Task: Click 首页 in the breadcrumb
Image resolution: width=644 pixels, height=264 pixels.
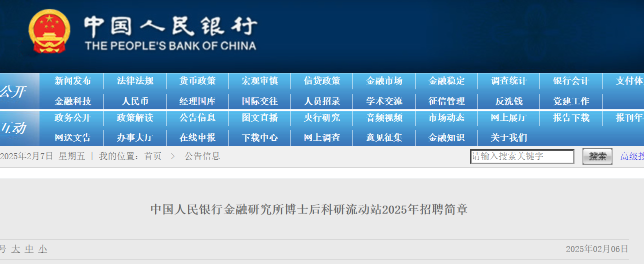Action: (153, 156)
